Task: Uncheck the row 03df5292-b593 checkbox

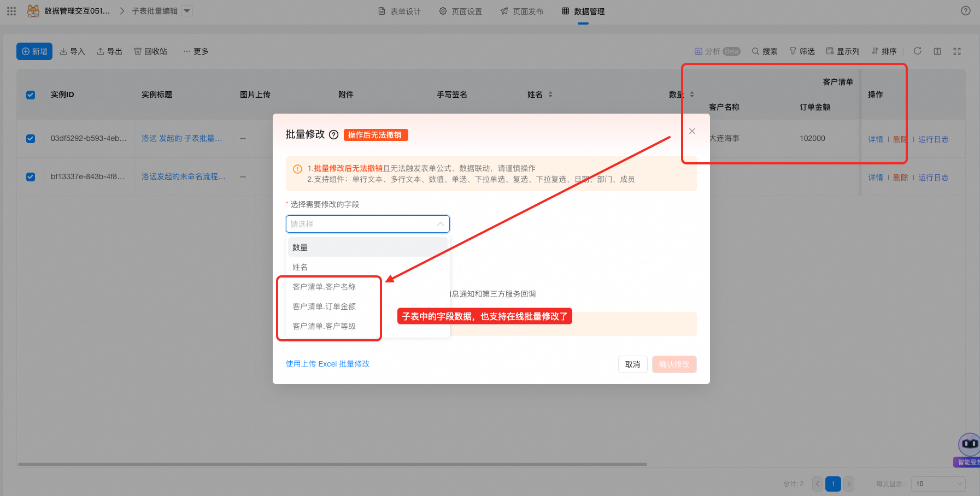Action: coord(31,139)
